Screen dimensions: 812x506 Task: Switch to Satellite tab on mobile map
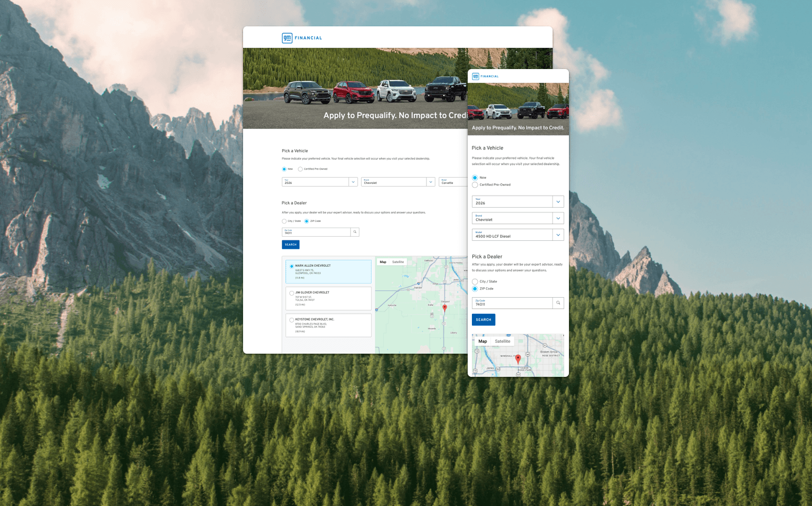[502, 341]
